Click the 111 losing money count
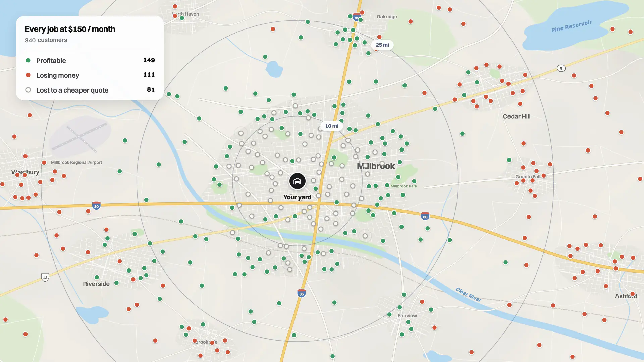644x362 pixels. click(149, 75)
